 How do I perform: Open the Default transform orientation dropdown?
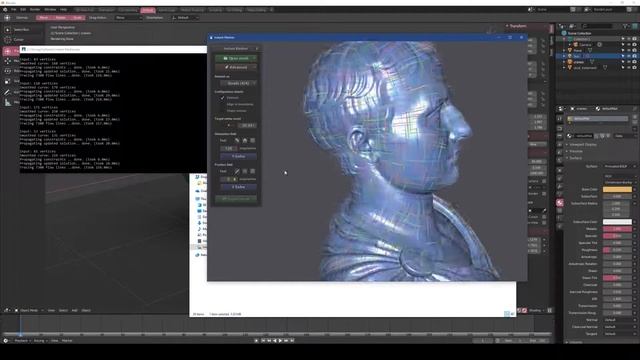[x=185, y=18]
